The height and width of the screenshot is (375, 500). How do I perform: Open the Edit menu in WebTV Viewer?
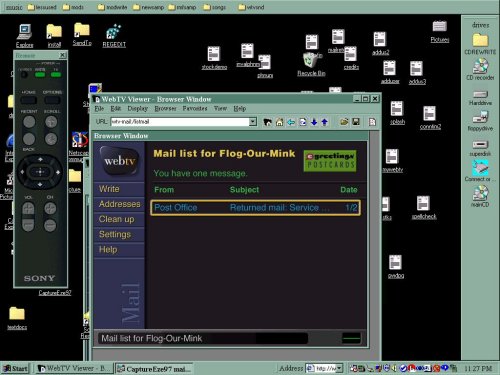tap(115, 108)
